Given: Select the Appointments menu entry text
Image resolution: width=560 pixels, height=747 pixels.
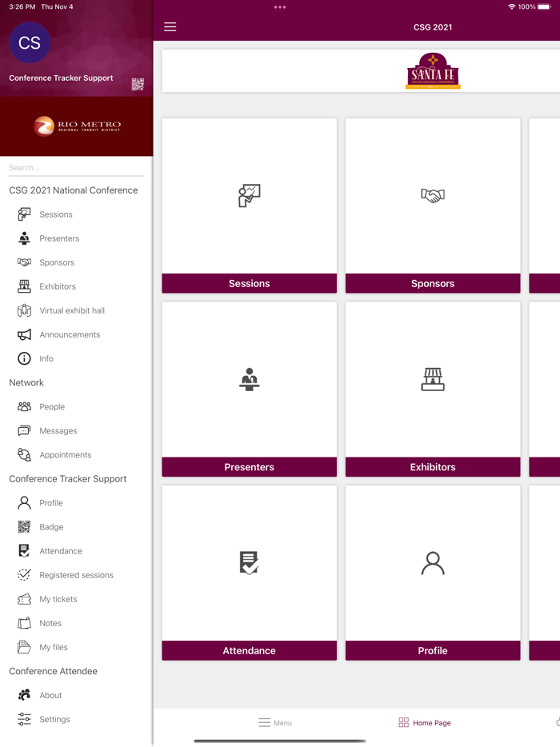Looking at the screenshot, I should click(66, 454).
